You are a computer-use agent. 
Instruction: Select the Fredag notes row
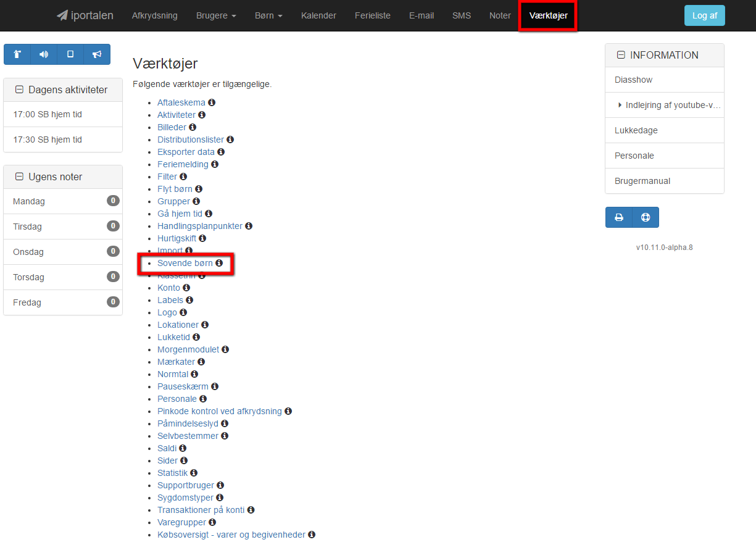pyautogui.click(x=63, y=302)
